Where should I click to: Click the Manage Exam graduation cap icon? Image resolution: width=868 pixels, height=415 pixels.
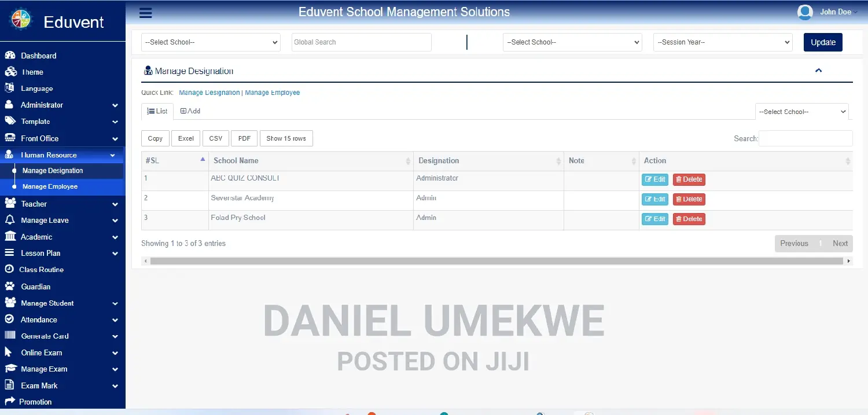(10, 369)
